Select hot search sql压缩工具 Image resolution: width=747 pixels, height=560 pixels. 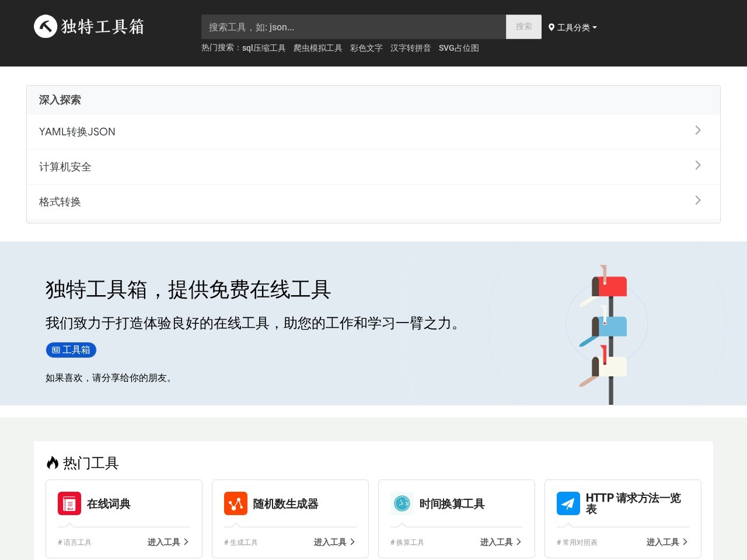click(264, 48)
